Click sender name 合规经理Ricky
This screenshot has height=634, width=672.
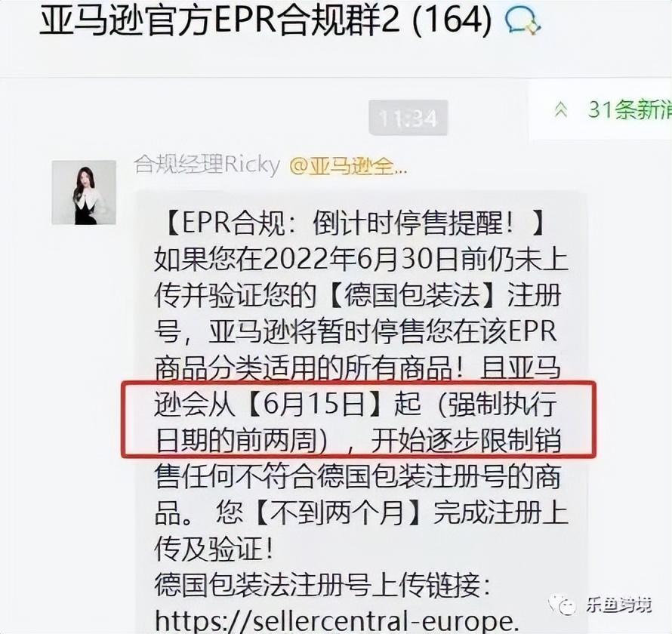pyautogui.click(x=207, y=164)
